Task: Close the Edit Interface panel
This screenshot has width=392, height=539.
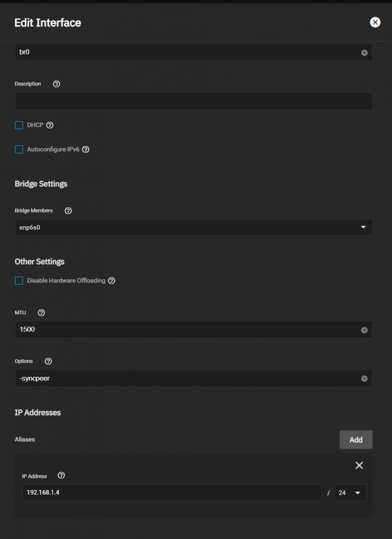Action: (x=375, y=22)
